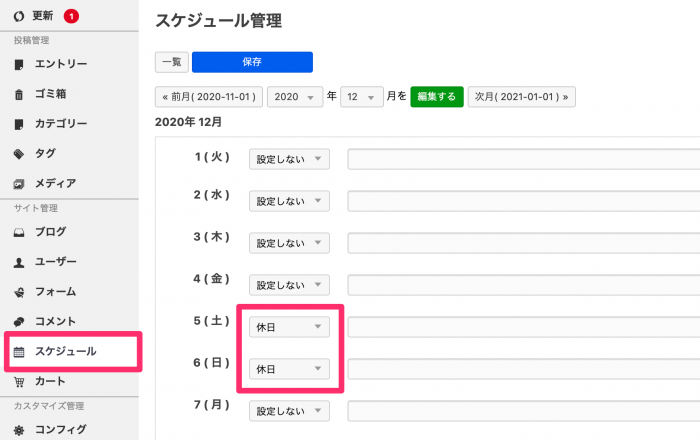Open the year dropdown showing 2020
The height and width of the screenshot is (440, 700).
coord(295,97)
